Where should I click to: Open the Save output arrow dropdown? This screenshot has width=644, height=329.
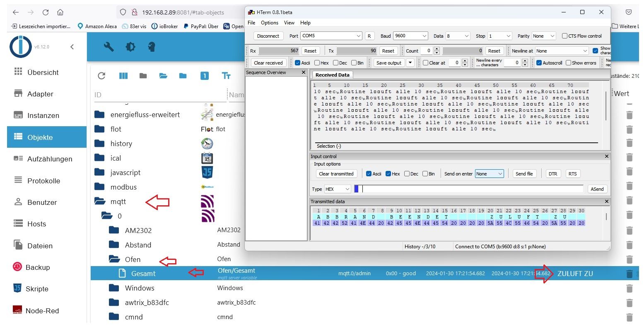(x=410, y=63)
